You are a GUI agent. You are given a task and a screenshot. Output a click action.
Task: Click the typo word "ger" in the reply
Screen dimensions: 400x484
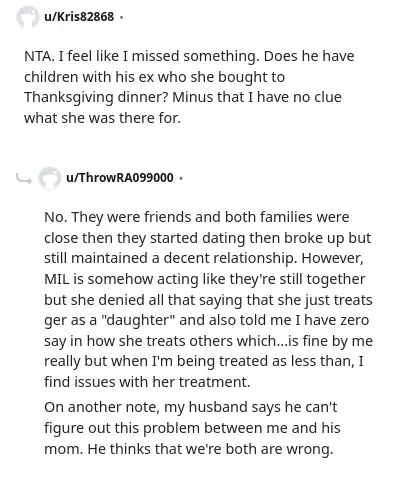(53, 321)
